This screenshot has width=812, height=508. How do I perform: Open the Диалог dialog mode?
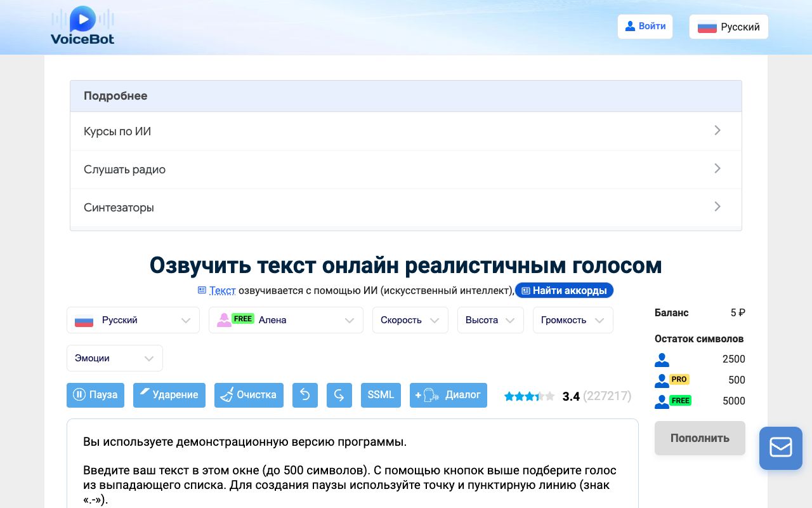pos(449,395)
